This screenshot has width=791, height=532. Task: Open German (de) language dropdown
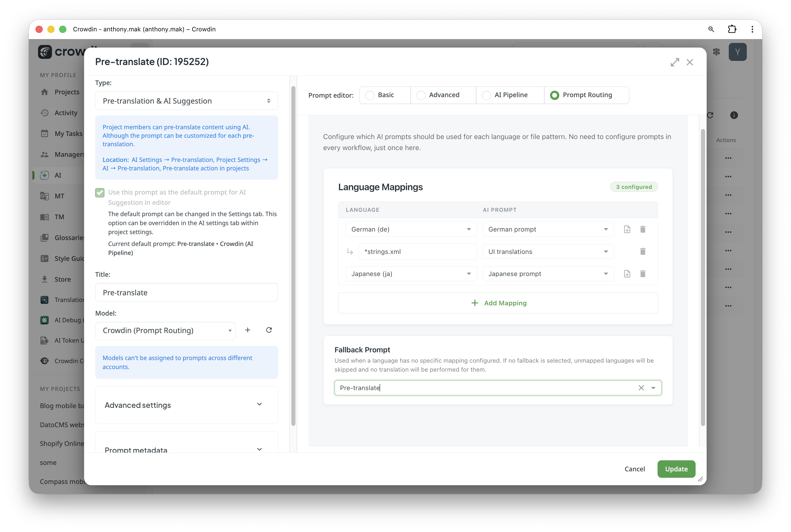coord(411,229)
